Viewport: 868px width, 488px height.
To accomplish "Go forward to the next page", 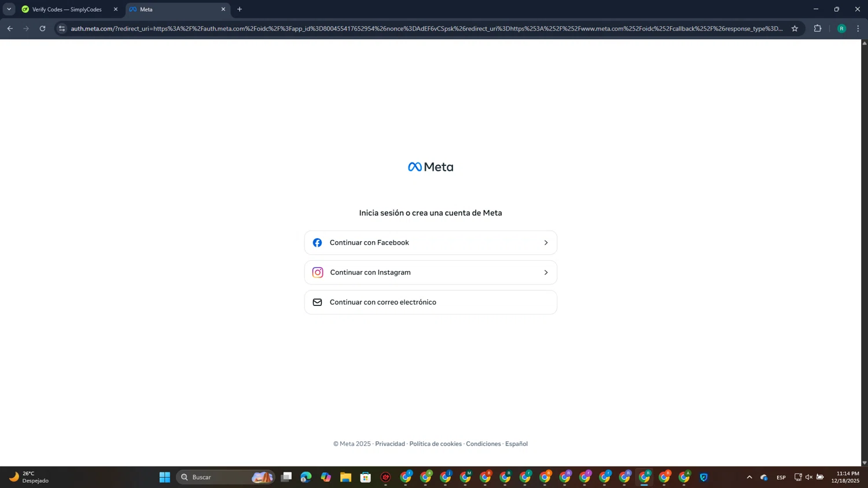I will point(26,28).
